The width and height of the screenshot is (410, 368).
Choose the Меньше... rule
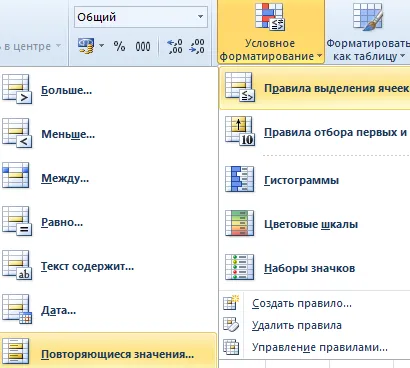(109, 134)
